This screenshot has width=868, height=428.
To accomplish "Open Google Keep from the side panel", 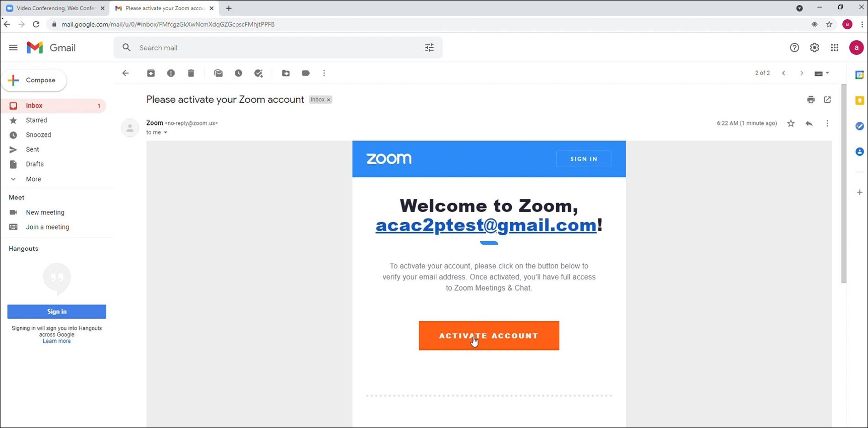I will 860,101.
